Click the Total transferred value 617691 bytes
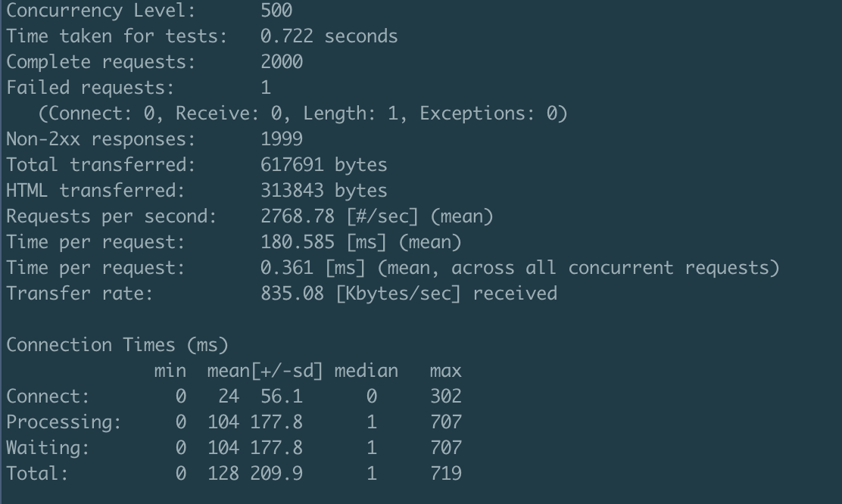The width and height of the screenshot is (842, 504). 323,165
